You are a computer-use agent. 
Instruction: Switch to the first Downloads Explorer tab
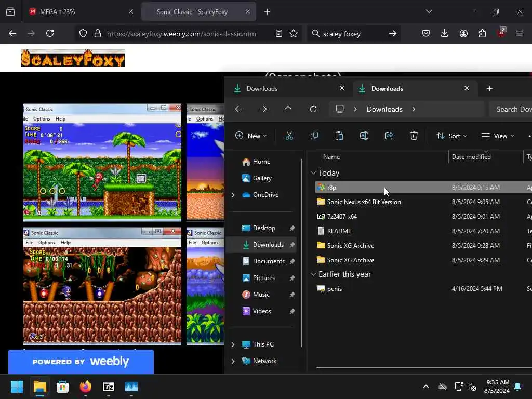[x=289, y=88]
